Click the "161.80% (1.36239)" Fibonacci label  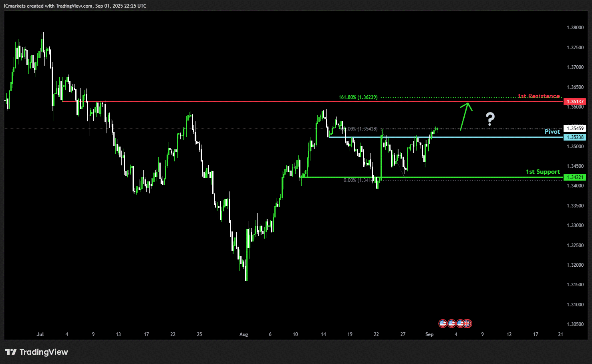click(358, 97)
